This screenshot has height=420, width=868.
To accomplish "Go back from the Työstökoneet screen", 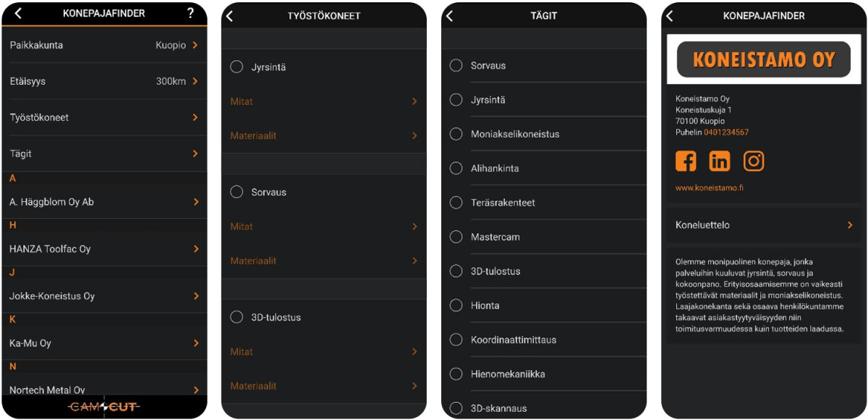I will click(x=230, y=16).
